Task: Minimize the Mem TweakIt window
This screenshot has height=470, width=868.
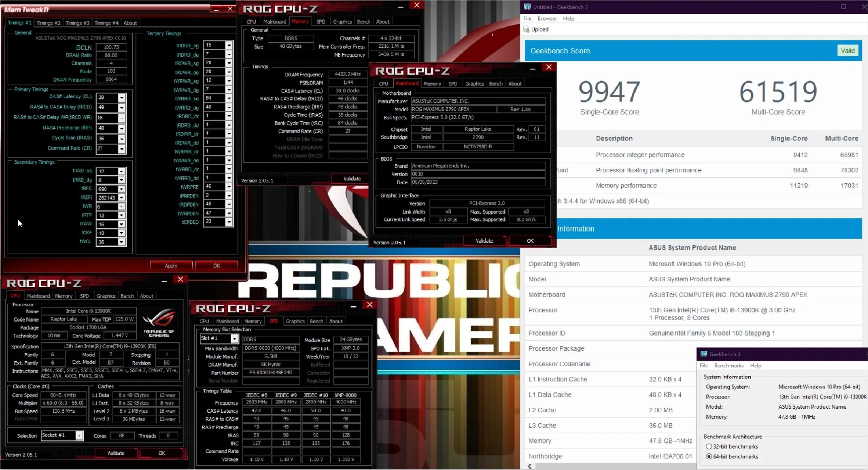Action: [216, 9]
